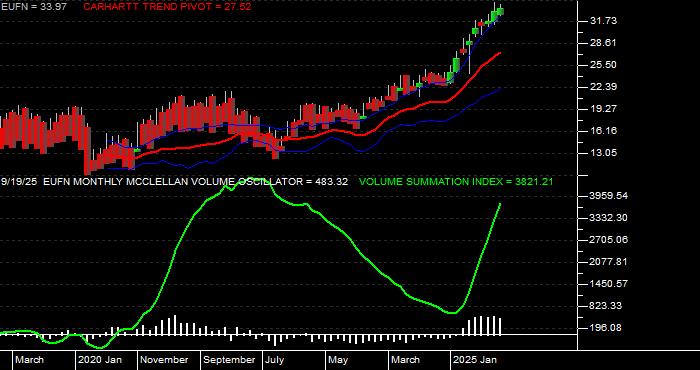Click the CARHARTT TREND PIVOT = 27.52 label

(x=167, y=7)
